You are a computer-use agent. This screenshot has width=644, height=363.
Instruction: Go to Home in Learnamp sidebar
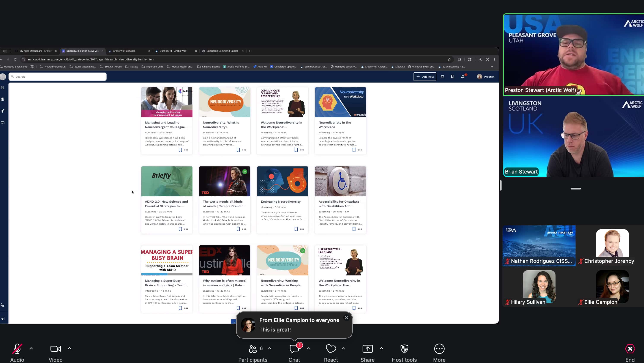[x=3, y=87]
